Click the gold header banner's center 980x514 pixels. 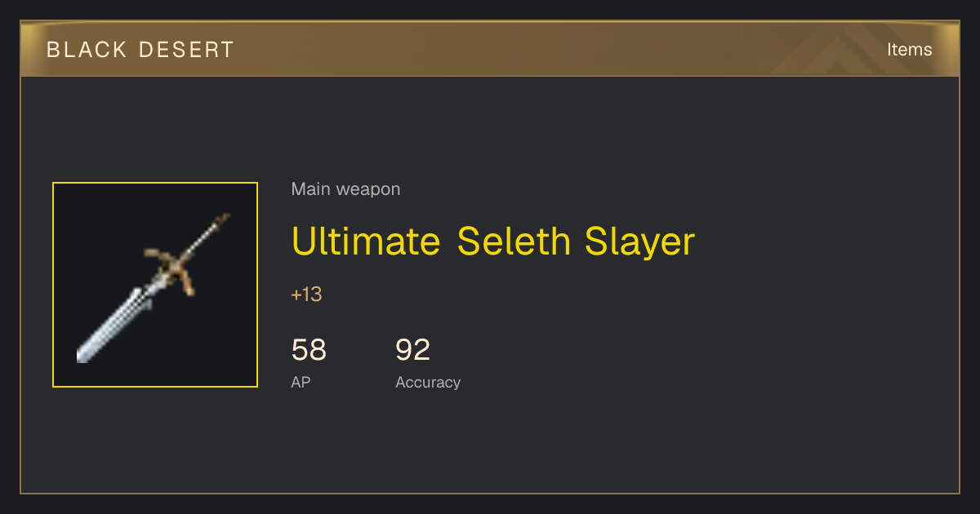[x=490, y=49]
